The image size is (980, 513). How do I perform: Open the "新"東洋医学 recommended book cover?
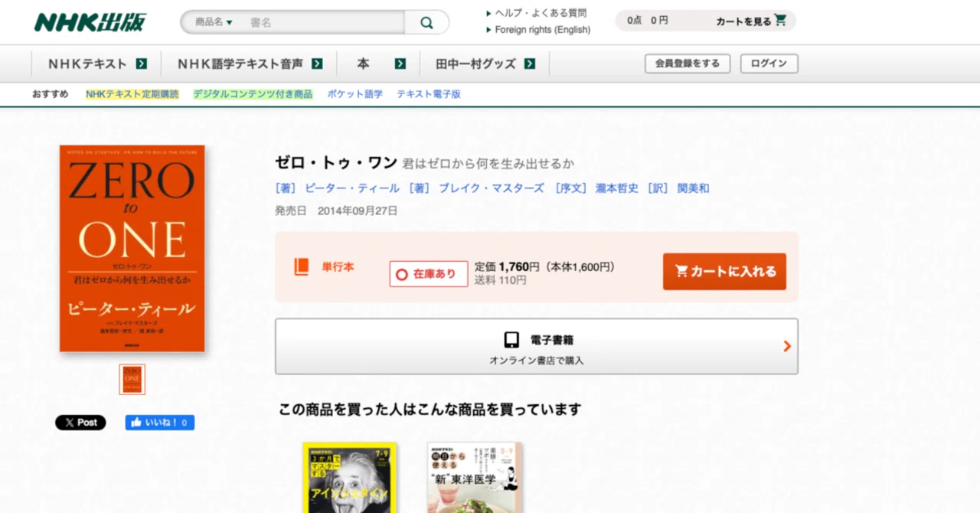pos(475,477)
